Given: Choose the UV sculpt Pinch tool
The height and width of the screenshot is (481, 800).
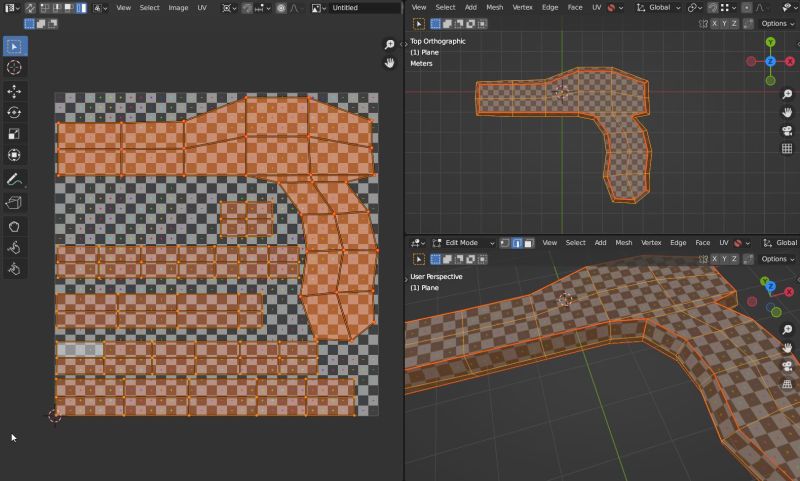Looking at the screenshot, I should (14, 269).
